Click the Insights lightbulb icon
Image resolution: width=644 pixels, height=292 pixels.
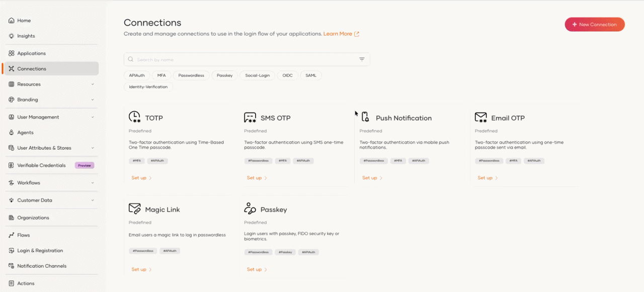point(12,36)
